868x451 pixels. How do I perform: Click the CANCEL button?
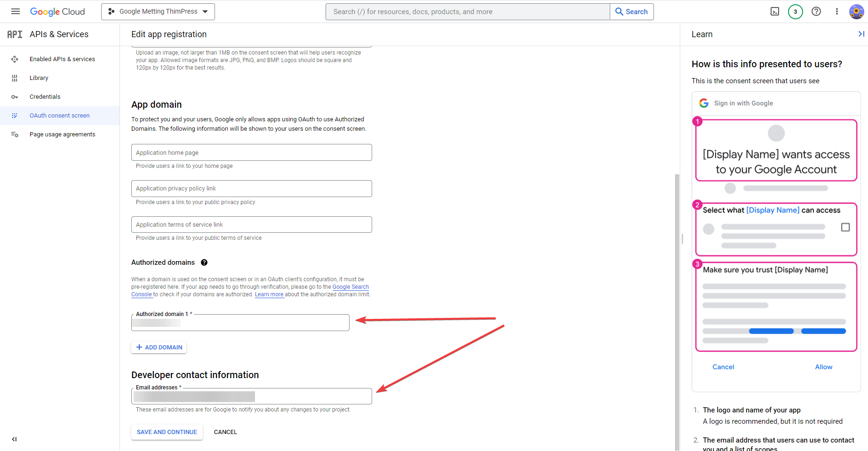pyautogui.click(x=225, y=432)
